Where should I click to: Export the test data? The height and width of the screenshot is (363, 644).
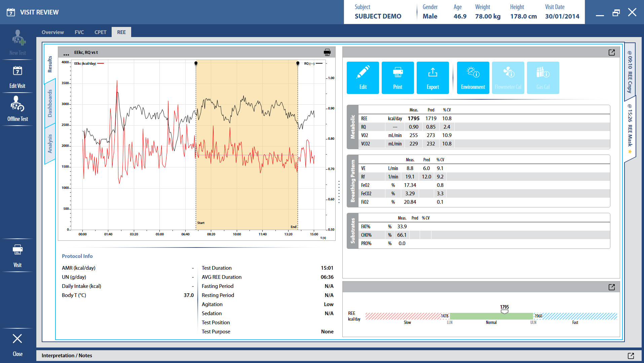[x=432, y=78]
